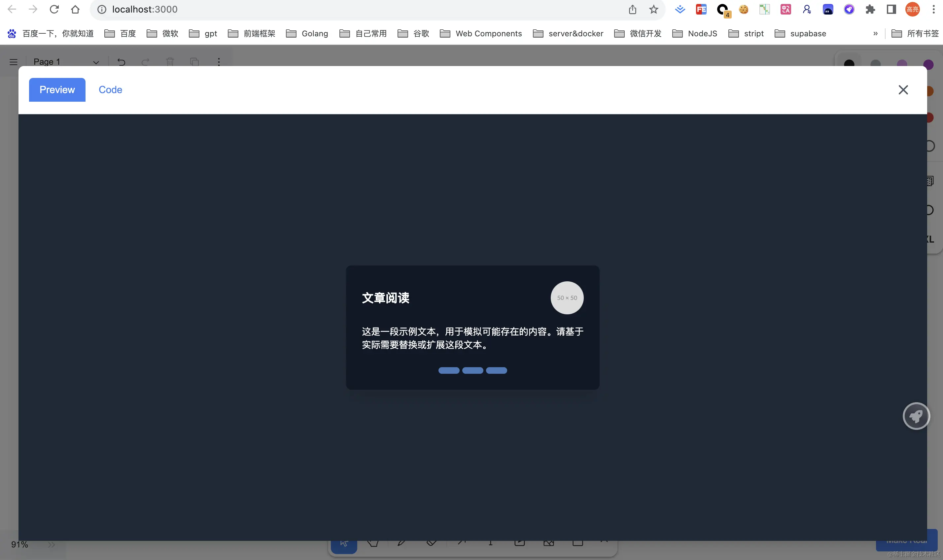The width and height of the screenshot is (943, 560).
Task: Reload the page in the browser
Action: pyautogui.click(x=54, y=10)
